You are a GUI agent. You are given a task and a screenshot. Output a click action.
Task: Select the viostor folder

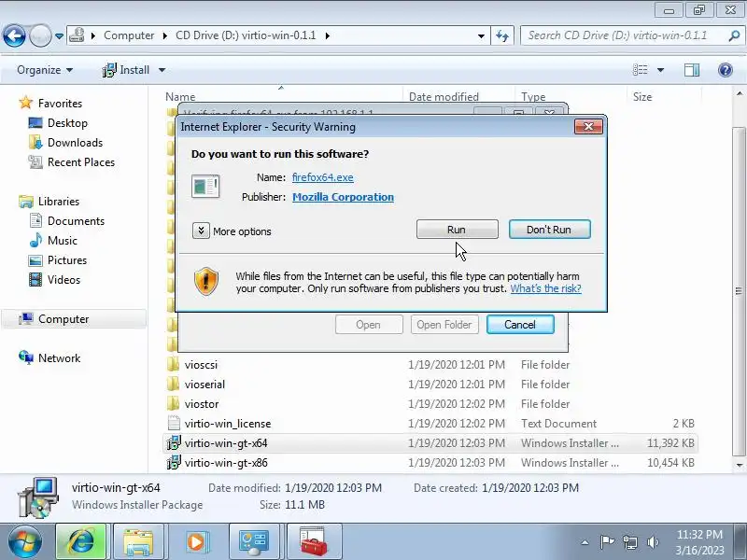tap(202, 404)
